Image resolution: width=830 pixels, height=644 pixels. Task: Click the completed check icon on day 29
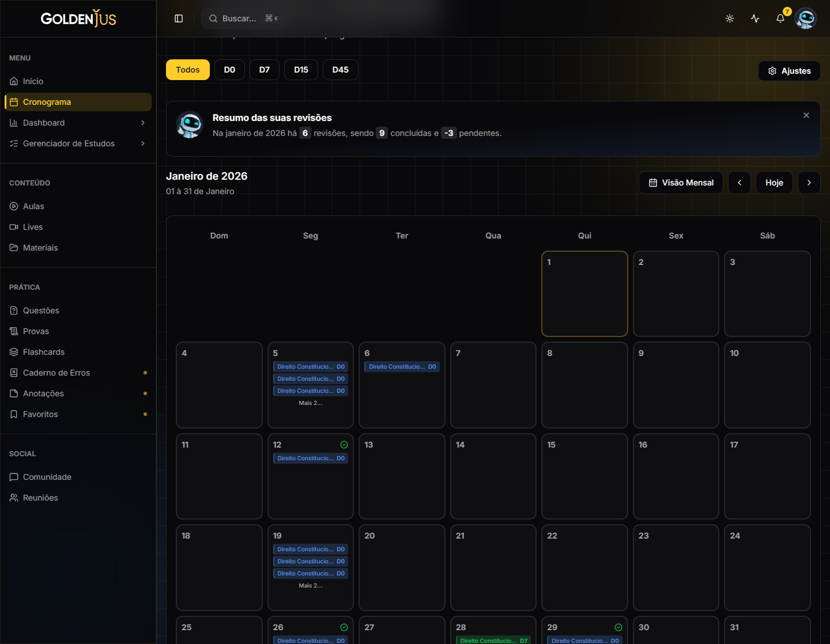click(x=618, y=627)
